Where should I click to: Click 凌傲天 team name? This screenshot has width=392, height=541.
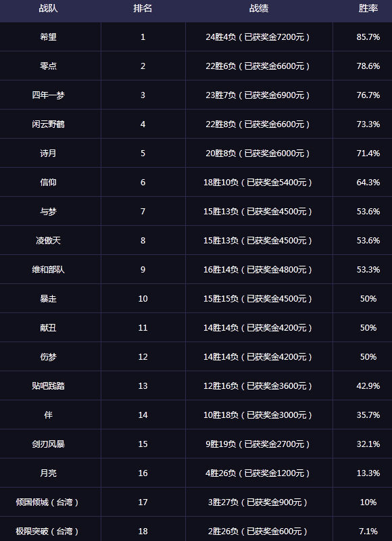[48, 241]
